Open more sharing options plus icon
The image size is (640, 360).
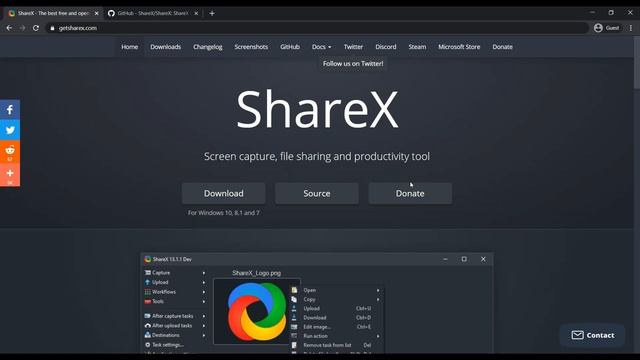(x=10, y=175)
